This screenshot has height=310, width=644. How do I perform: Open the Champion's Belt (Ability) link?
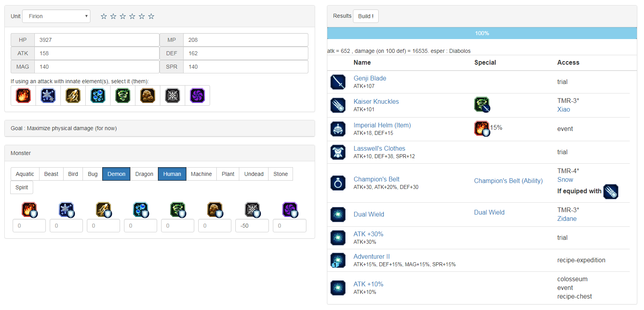click(509, 181)
